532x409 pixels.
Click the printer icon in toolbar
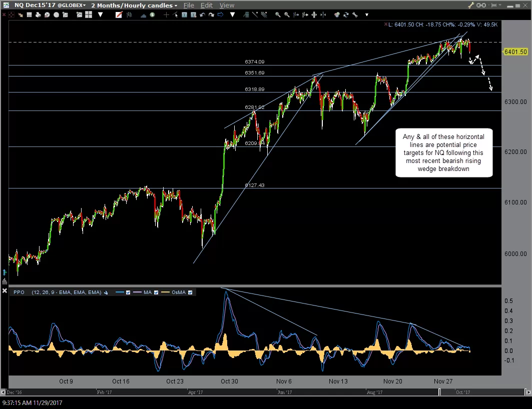coord(39,15)
